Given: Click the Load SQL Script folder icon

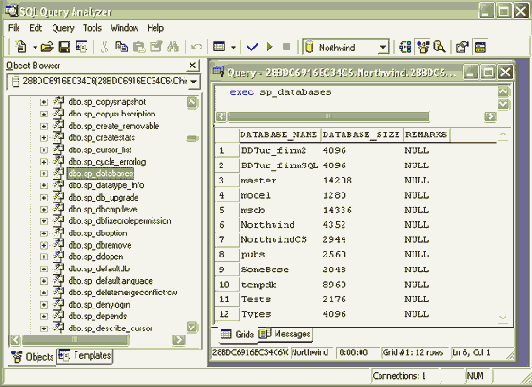Looking at the screenshot, I should (47, 46).
